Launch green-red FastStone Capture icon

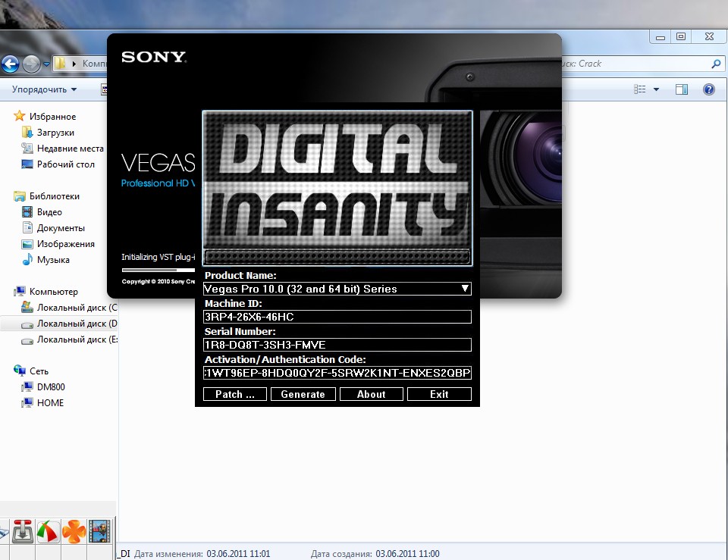click(x=49, y=532)
